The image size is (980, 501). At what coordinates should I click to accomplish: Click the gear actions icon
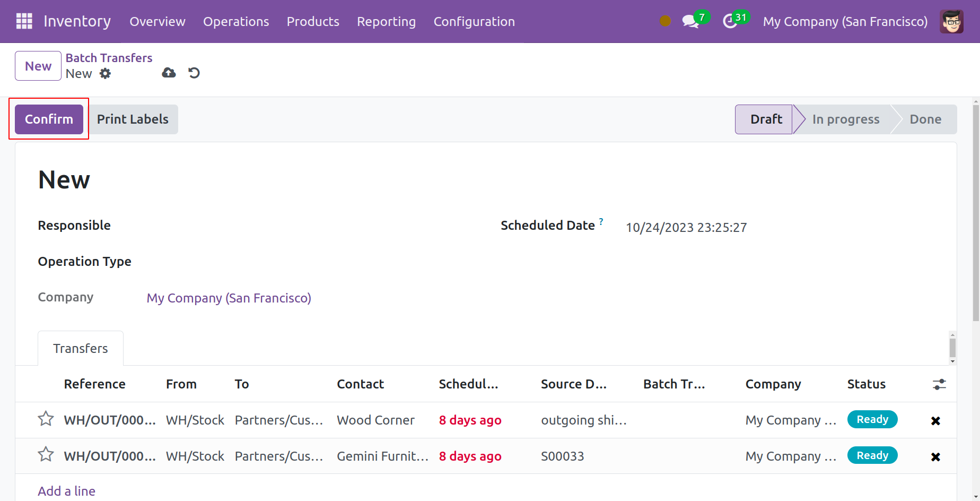point(106,74)
